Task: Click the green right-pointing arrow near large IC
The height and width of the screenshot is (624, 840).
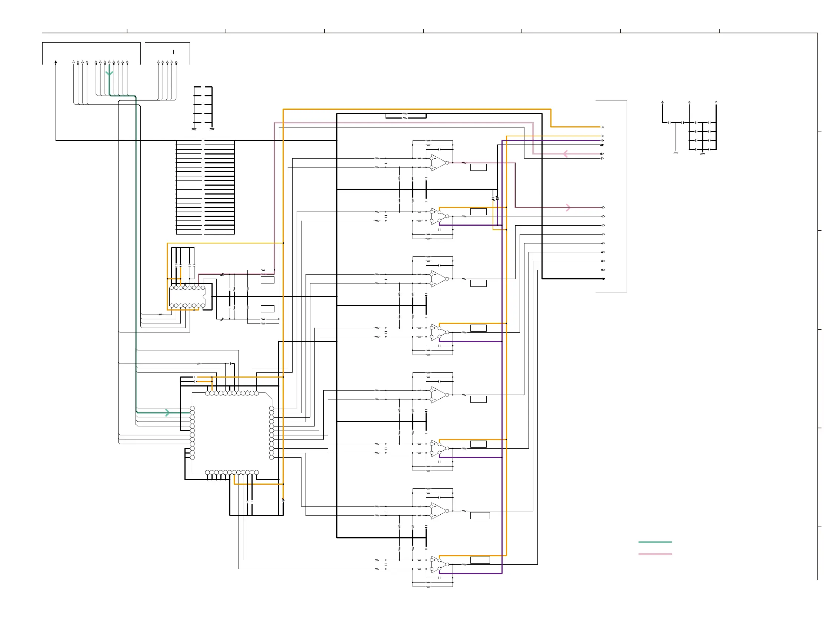Action: [168, 412]
